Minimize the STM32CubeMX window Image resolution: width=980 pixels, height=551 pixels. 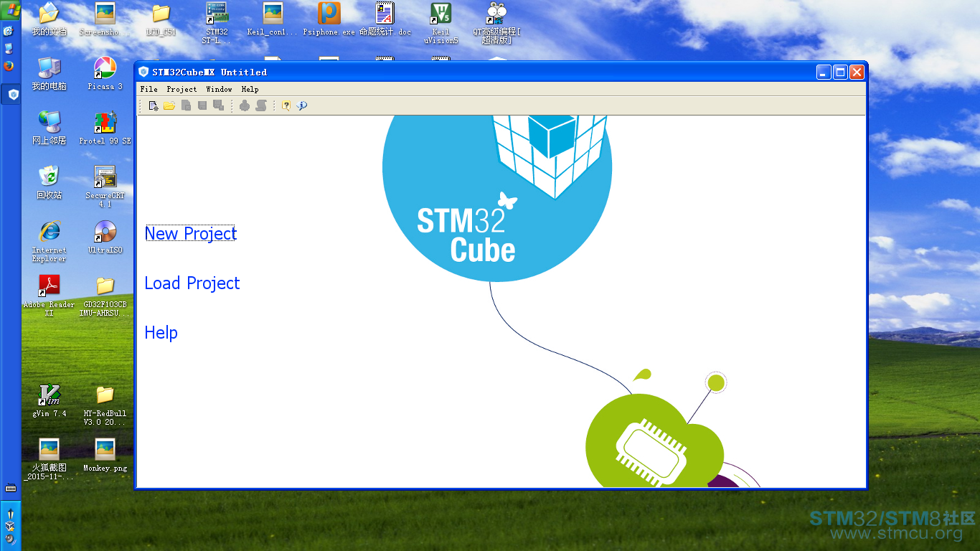[824, 72]
